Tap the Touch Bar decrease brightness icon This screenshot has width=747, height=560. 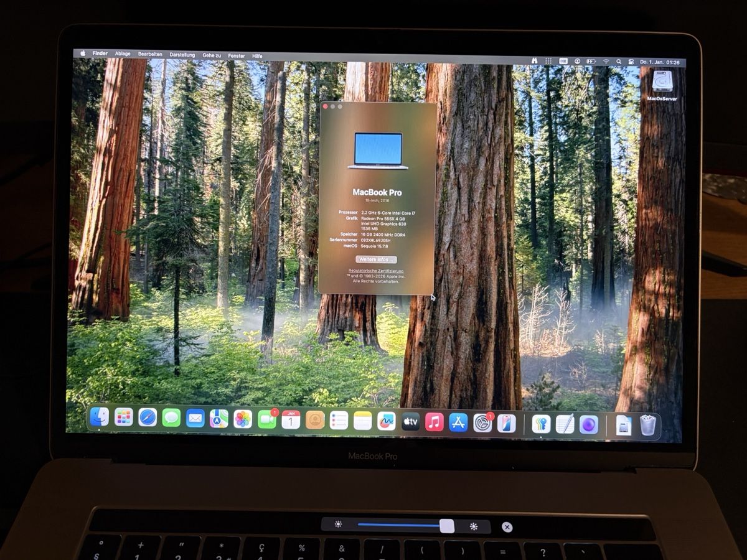338,524
